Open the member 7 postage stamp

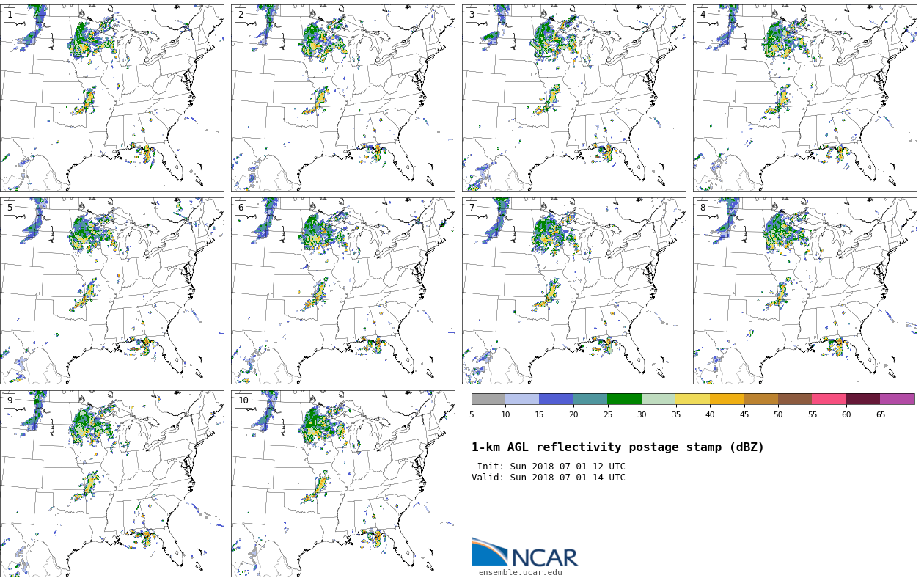tap(574, 290)
